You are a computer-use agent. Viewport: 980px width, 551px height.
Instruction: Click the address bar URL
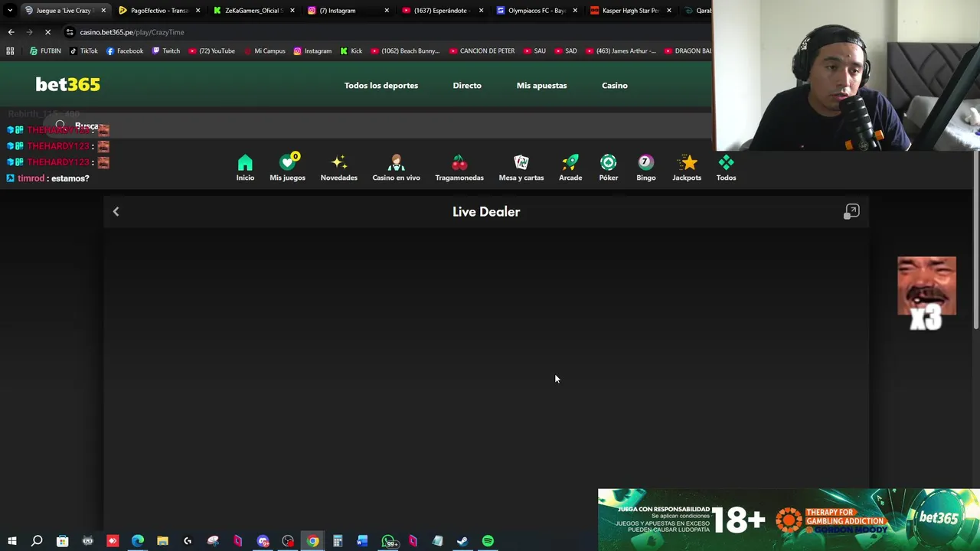click(132, 32)
